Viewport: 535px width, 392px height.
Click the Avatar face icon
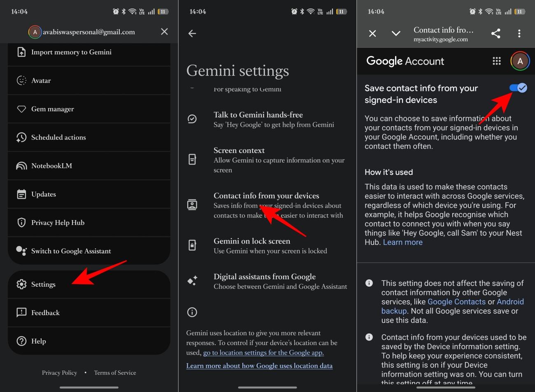(21, 81)
